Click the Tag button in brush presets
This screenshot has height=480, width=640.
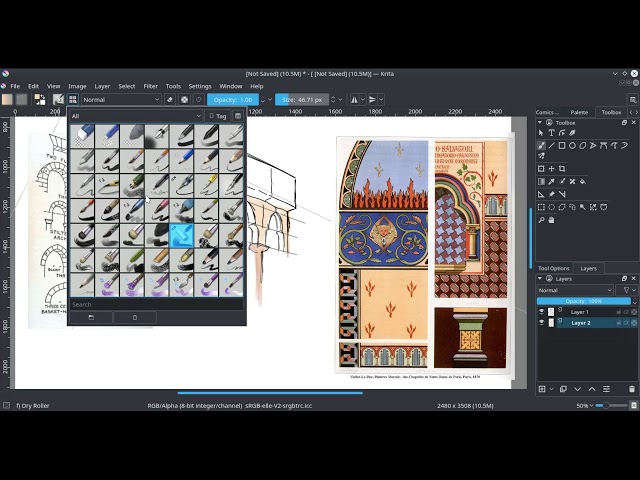220,116
